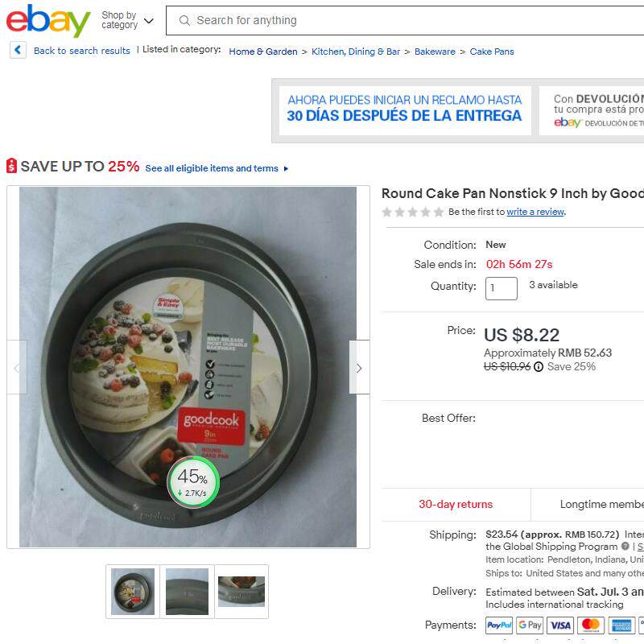This screenshot has height=644, width=644.
Task: Open Bakeware breadcrumb category
Action: [x=435, y=52]
